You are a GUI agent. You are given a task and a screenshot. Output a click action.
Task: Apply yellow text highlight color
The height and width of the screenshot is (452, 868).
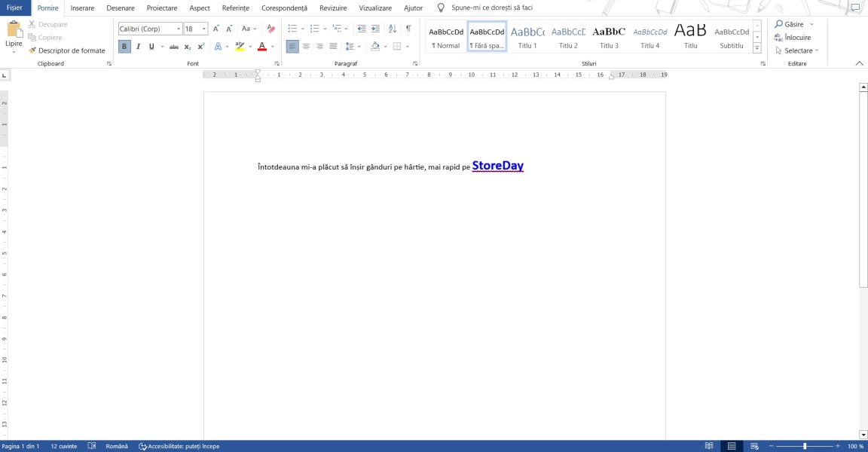(x=240, y=47)
